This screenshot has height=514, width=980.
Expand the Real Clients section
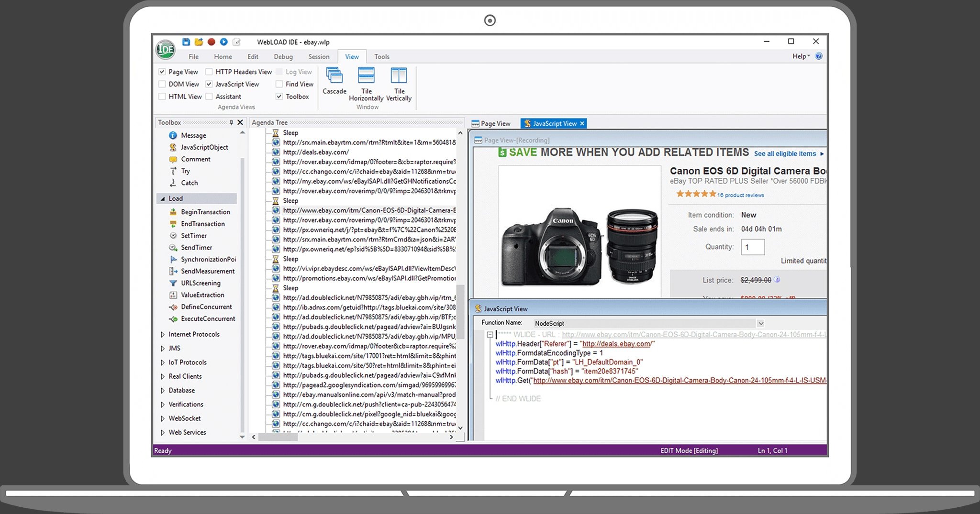tap(163, 376)
